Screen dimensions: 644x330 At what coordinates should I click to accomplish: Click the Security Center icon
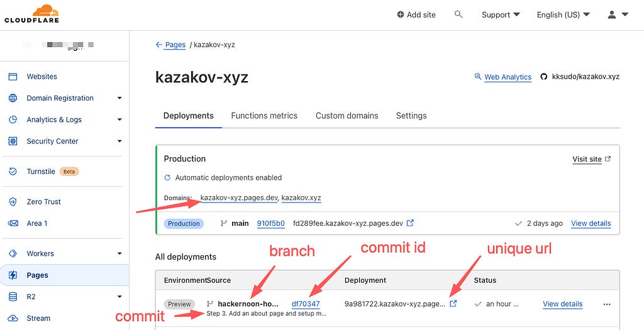click(13, 141)
